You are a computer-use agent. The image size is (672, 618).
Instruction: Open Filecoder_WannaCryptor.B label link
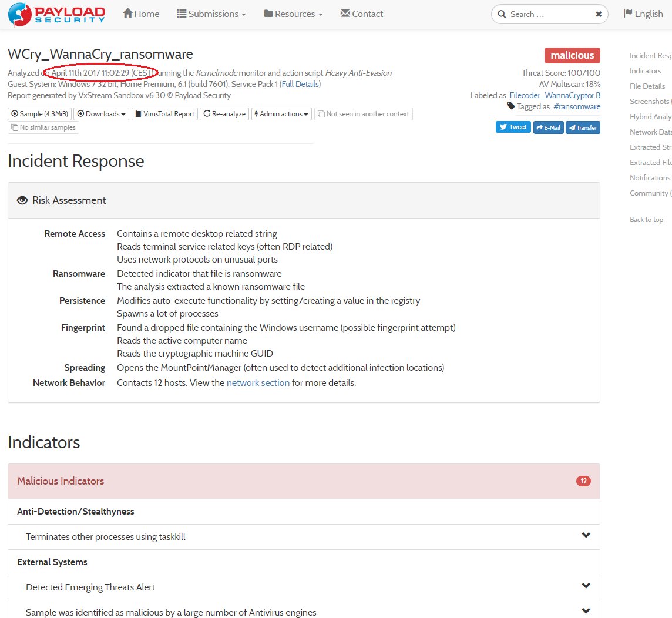coord(555,95)
